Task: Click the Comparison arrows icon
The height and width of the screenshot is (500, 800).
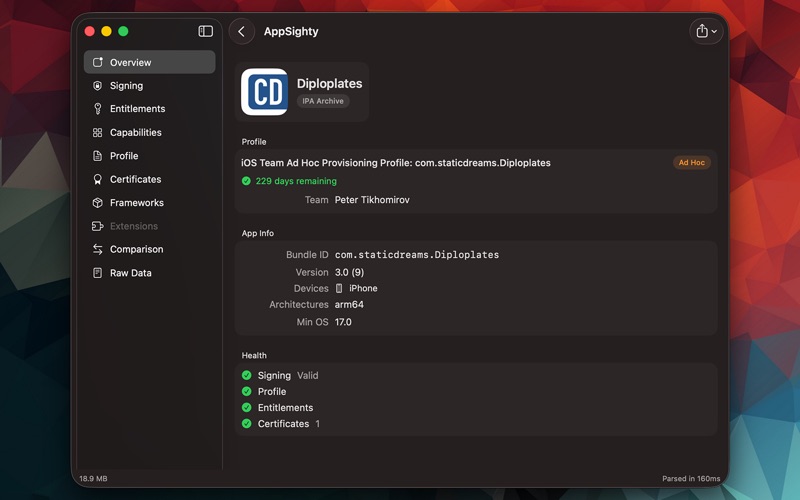Action: tap(97, 249)
